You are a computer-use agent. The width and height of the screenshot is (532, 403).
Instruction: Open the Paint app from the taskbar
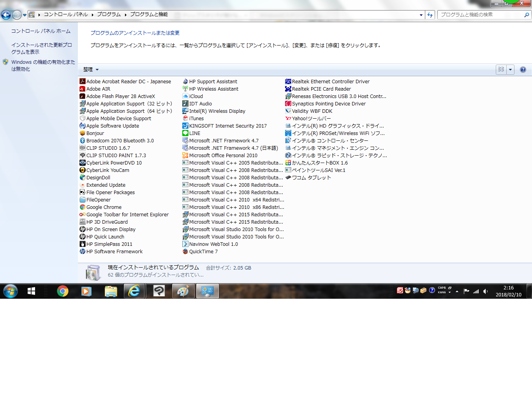pos(183,291)
